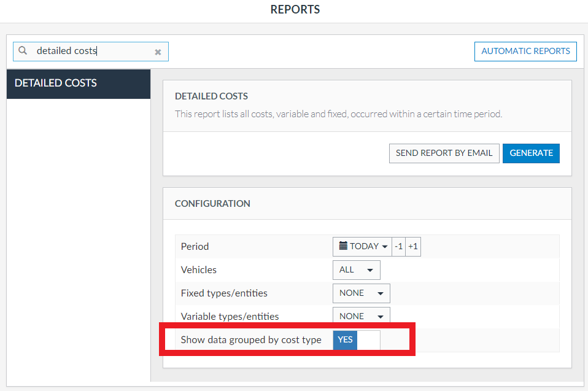Click the magnifier icon in the search box

[23, 52]
